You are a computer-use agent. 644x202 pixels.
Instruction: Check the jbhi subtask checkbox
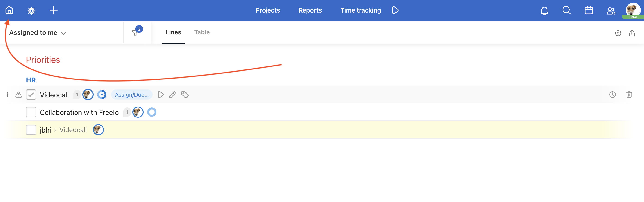coord(31,129)
